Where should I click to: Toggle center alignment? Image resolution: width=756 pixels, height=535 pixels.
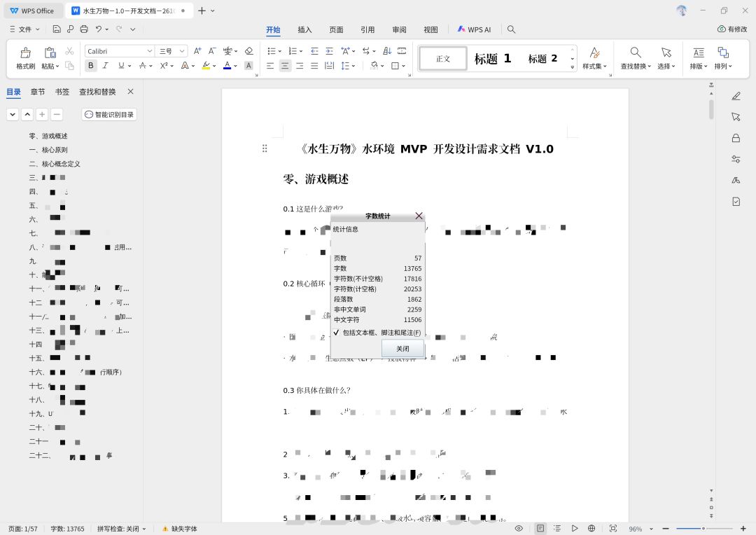click(285, 66)
